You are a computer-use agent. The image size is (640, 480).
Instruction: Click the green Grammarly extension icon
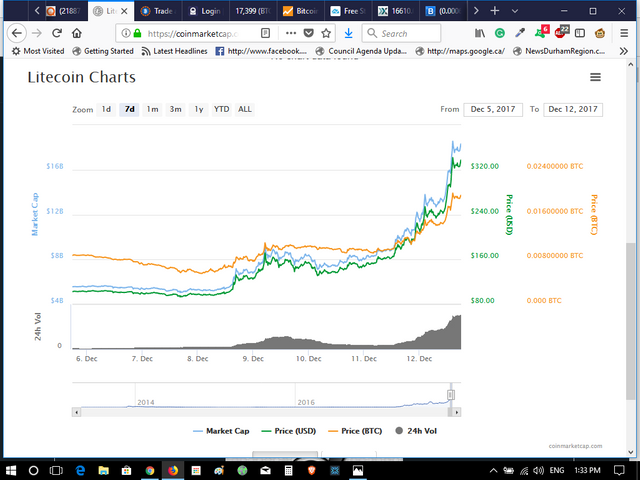point(500,33)
